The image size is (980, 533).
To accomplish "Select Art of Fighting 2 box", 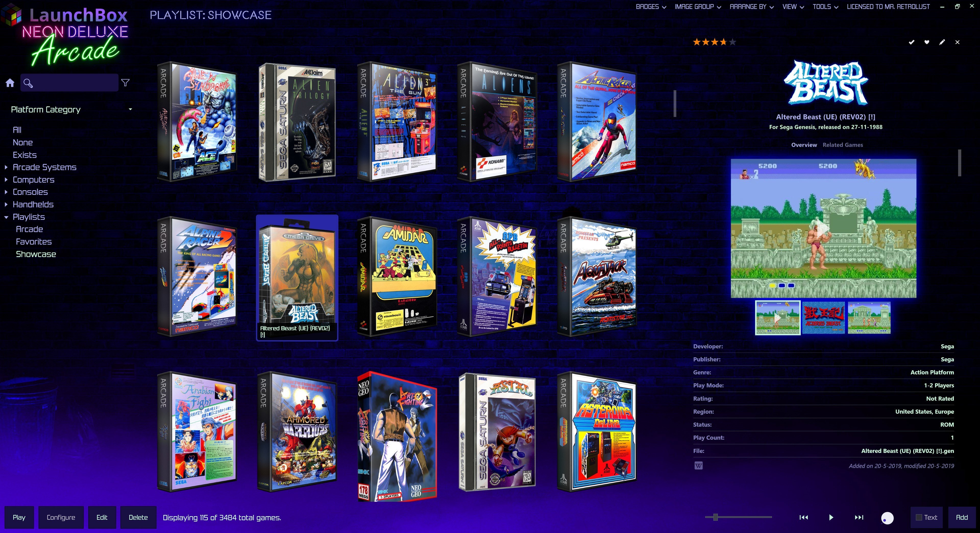I will (397, 436).
